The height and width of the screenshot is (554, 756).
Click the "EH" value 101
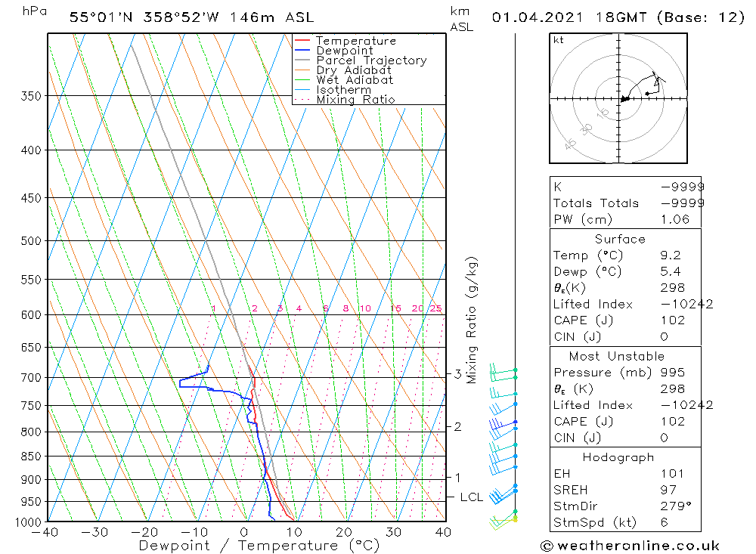coord(673,473)
